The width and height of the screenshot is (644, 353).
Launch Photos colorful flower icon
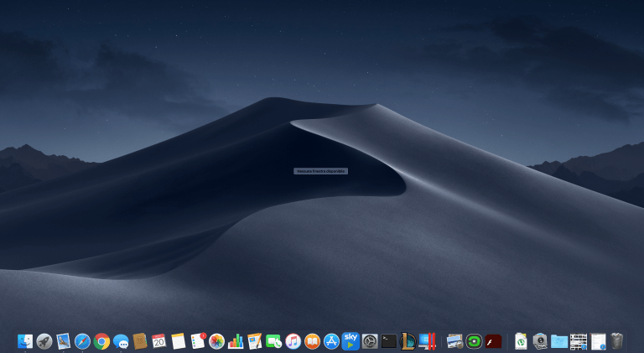click(x=216, y=341)
